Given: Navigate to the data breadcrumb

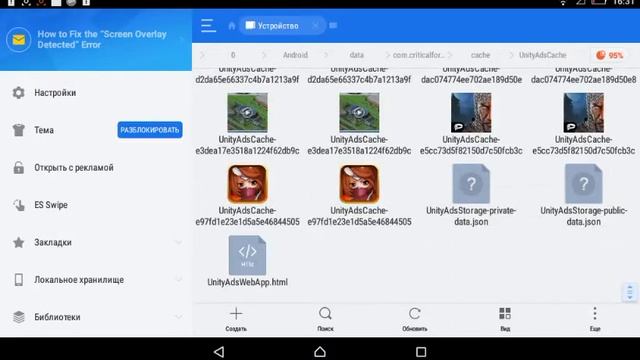Looking at the screenshot, I should click(x=356, y=55).
